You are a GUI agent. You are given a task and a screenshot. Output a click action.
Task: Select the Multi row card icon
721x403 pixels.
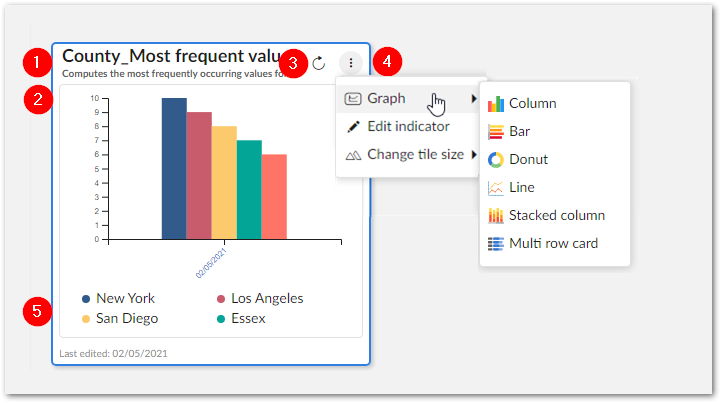click(495, 243)
